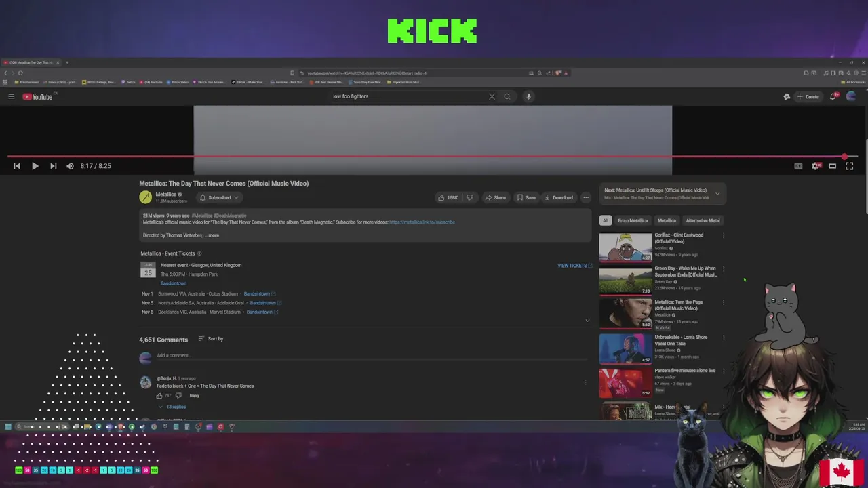Open options menu for Turn the Page
Image resolution: width=868 pixels, height=488 pixels.
pyautogui.click(x=724, y=303)
